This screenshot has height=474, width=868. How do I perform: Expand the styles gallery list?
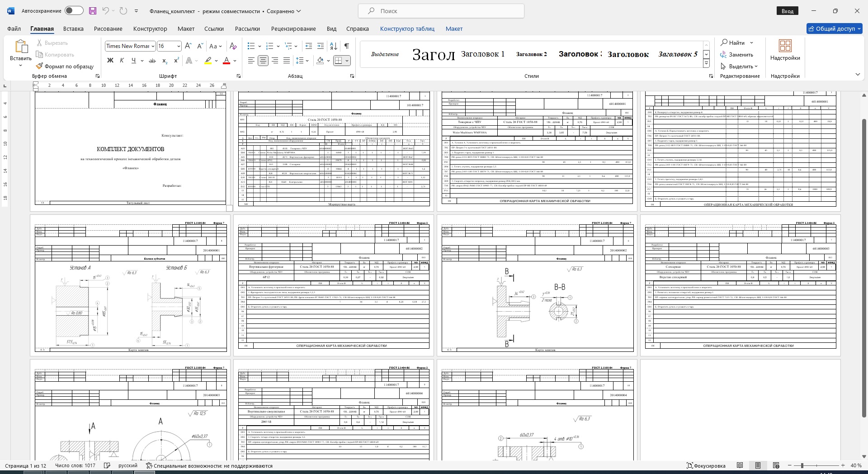pyautogui.click(x=706, y=64)
